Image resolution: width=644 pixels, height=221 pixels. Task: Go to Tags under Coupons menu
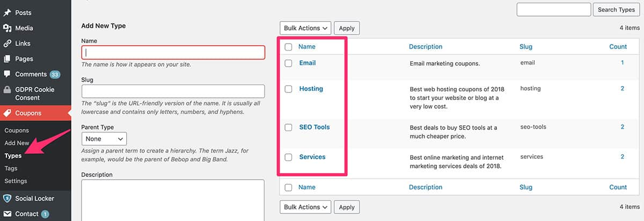pyautogui.click(x=11, y=168)
